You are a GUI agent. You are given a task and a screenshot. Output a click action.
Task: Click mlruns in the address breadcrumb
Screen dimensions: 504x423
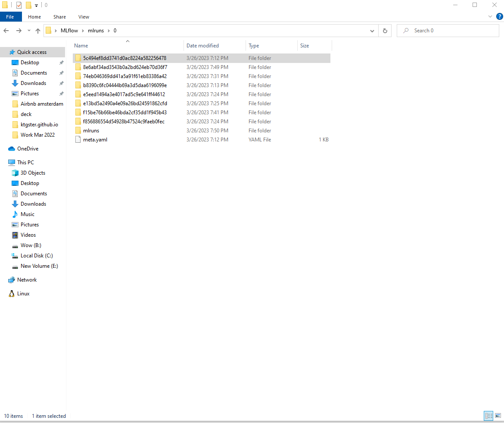96,31
